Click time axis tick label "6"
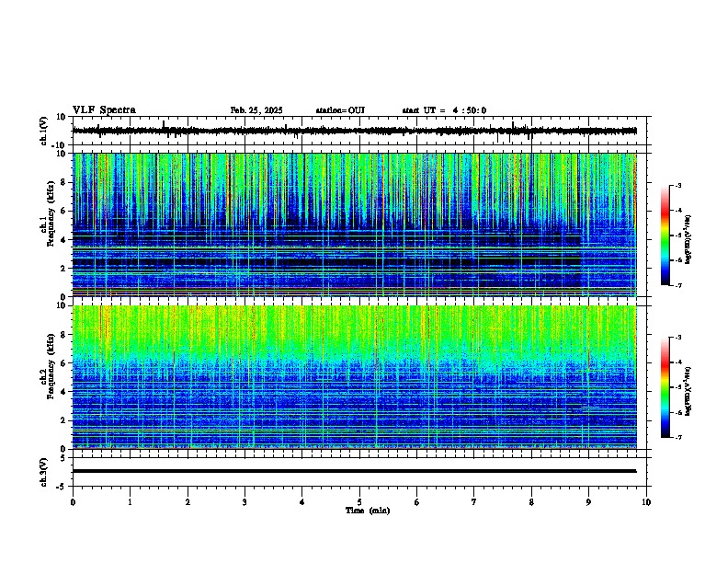 (x=416, y=502)
